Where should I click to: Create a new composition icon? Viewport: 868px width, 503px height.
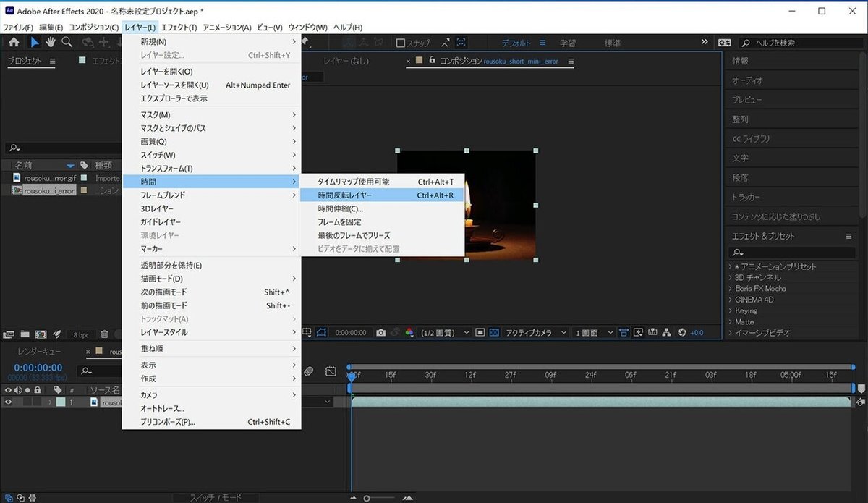[x=41, y=334]
